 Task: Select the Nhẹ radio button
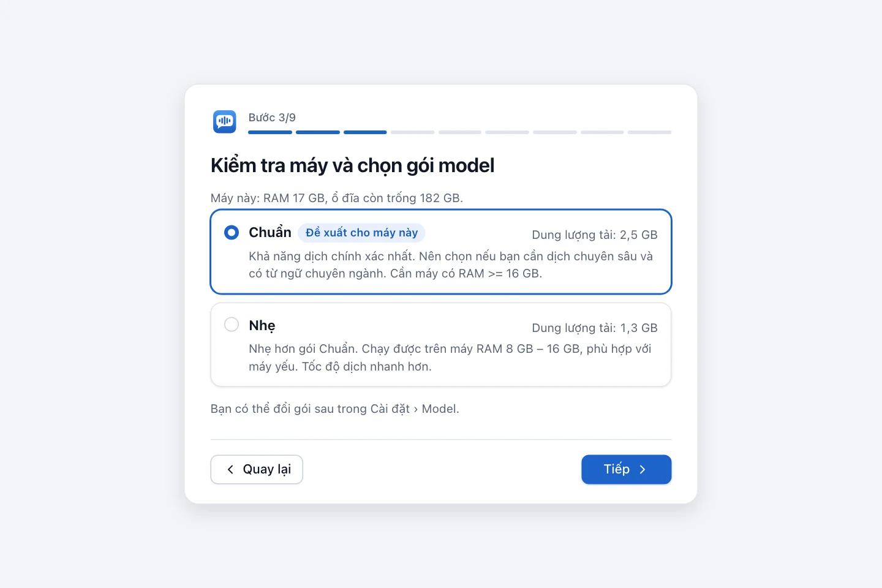[232, 325]
